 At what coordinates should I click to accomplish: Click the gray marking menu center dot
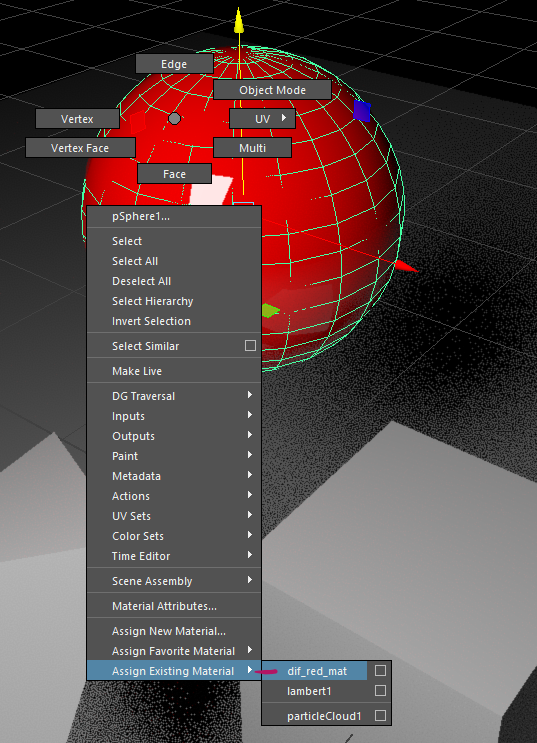pyautogui.click(x=174, y=118)
